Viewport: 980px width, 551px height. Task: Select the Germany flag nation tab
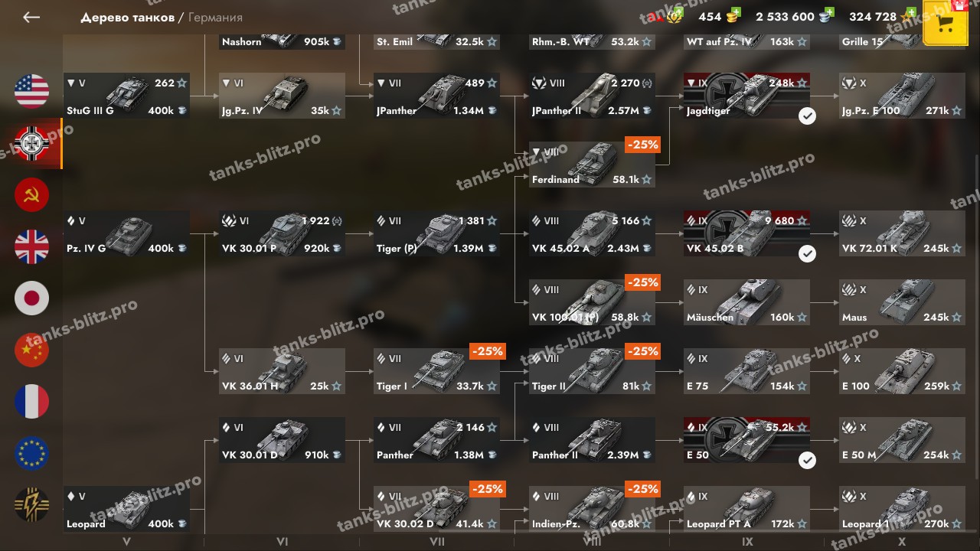[31, 143]
